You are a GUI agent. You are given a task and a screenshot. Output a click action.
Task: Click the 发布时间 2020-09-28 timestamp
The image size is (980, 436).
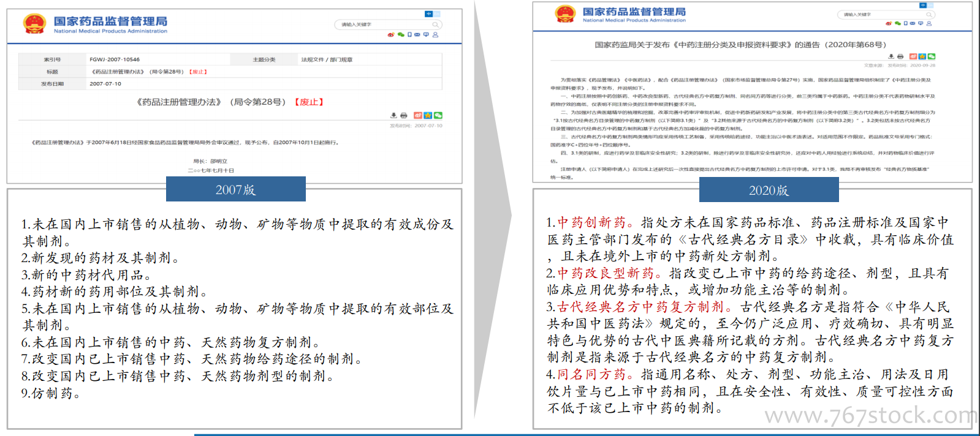tap(911, 65)
